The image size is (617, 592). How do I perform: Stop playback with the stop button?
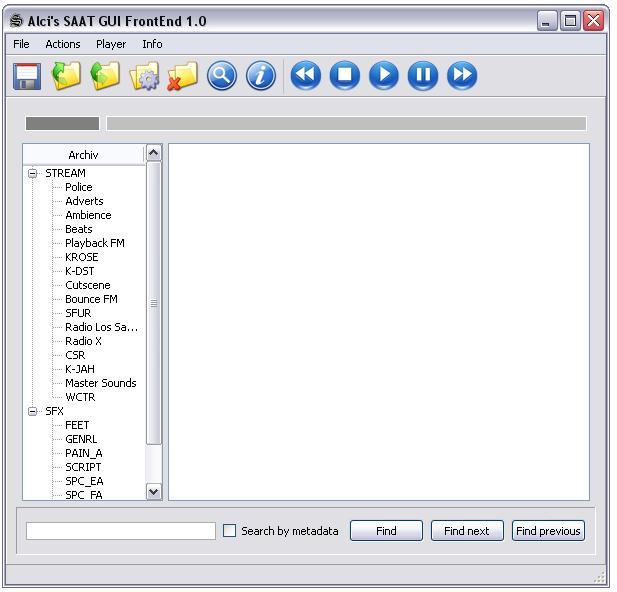pyautogui.click(x=345, y=75)
